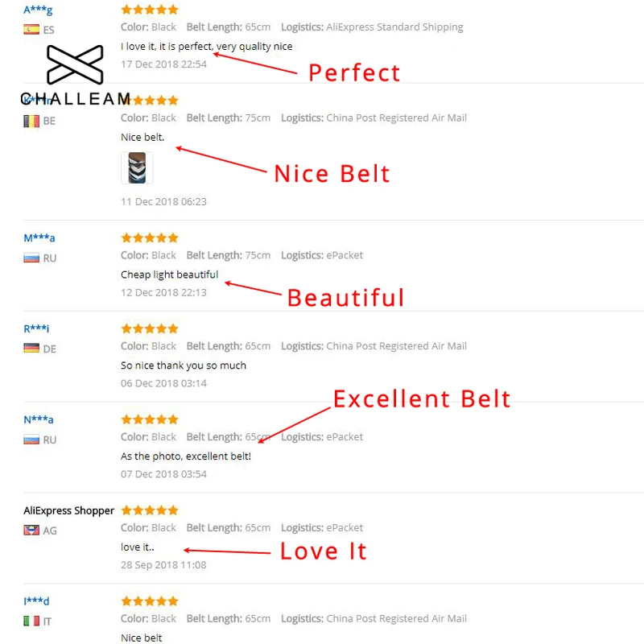Select reviewer name M***a

(x=39, y=238)
